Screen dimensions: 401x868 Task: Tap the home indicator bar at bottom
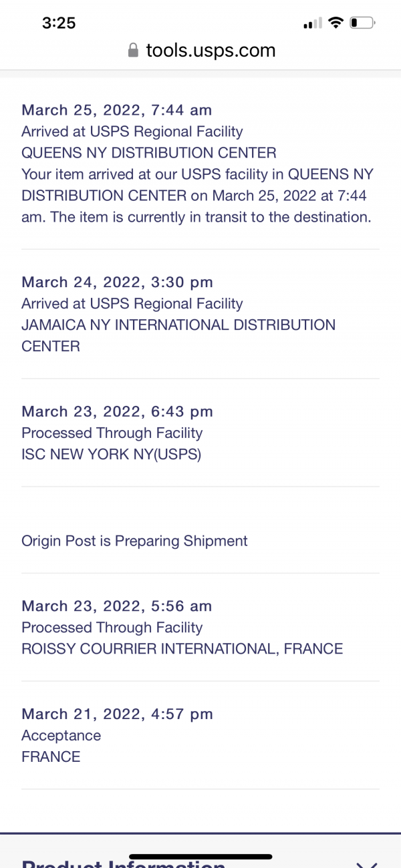(x=200, y=857)
